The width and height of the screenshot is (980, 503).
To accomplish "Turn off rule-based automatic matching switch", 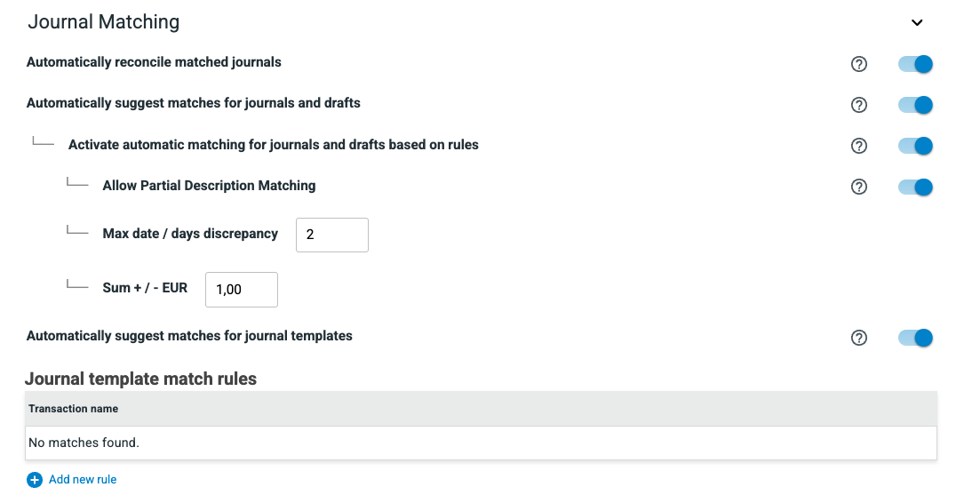I will pos(915,146).
